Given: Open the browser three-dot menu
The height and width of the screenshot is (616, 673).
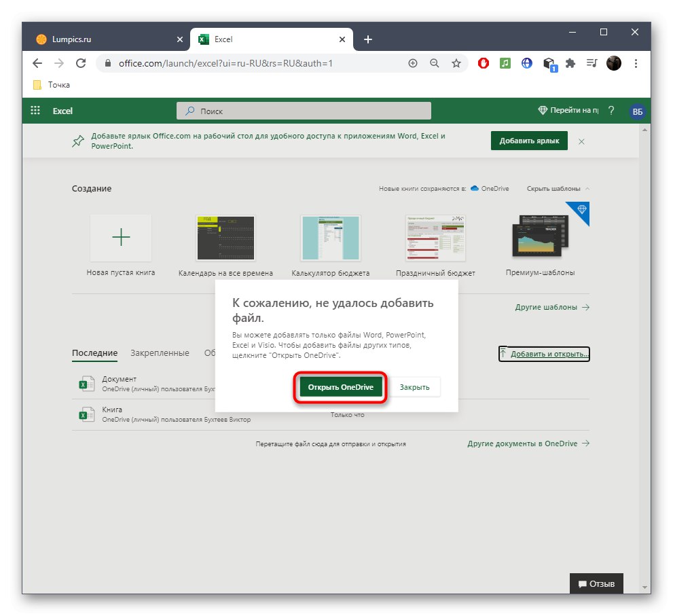Looking at the screenshot, I should click(636, 63).
